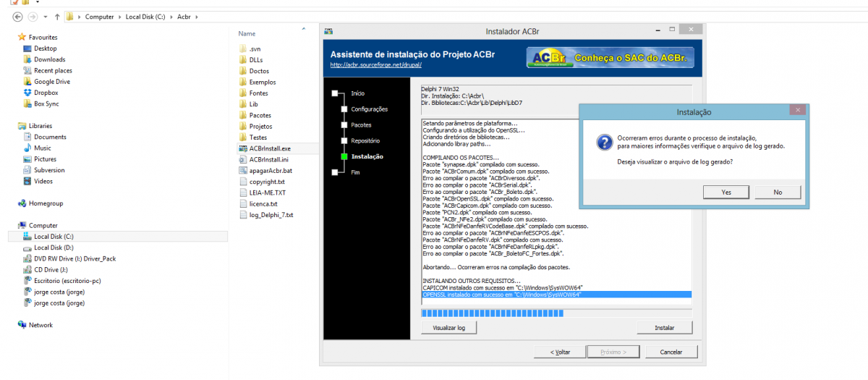Open Music library
This screenshot has height=380, width=868.
(42, 148)
